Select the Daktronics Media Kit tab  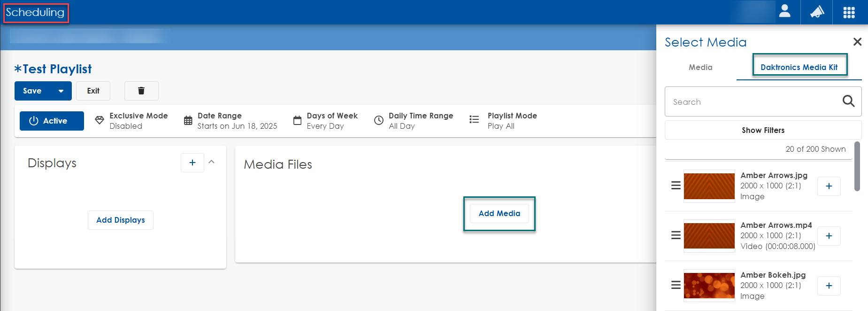click(799, 67)
